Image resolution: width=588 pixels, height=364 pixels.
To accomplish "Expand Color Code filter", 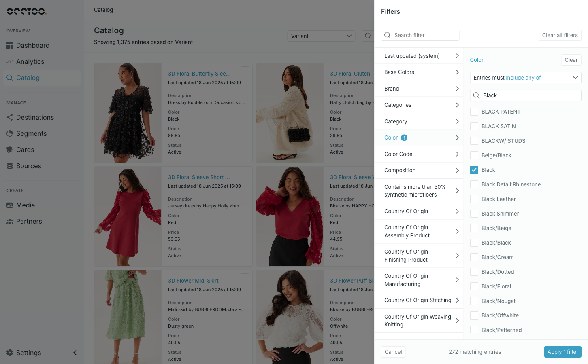I will click(419, 154).
